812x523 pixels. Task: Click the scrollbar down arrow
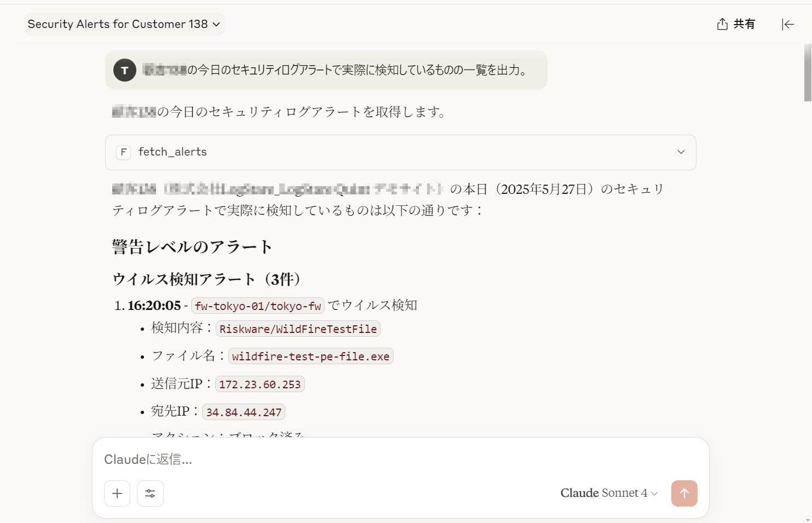tap(808, 519)
